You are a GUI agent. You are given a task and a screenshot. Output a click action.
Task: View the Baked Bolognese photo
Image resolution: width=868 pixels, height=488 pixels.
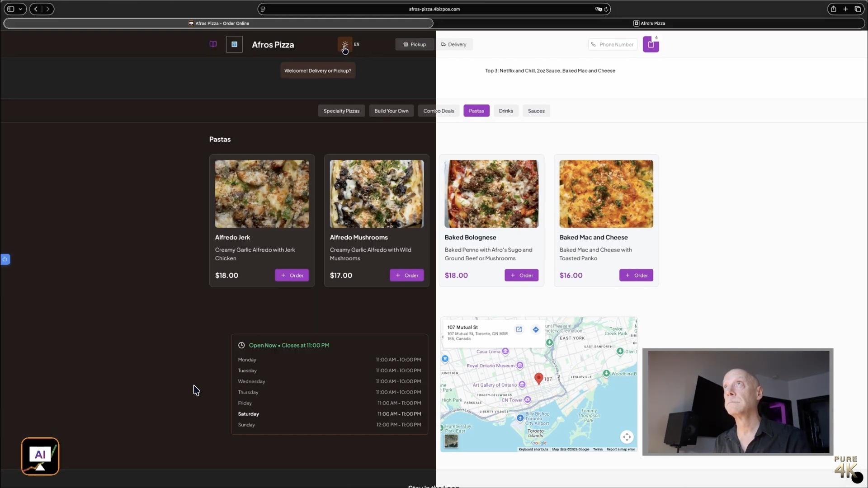491,194
